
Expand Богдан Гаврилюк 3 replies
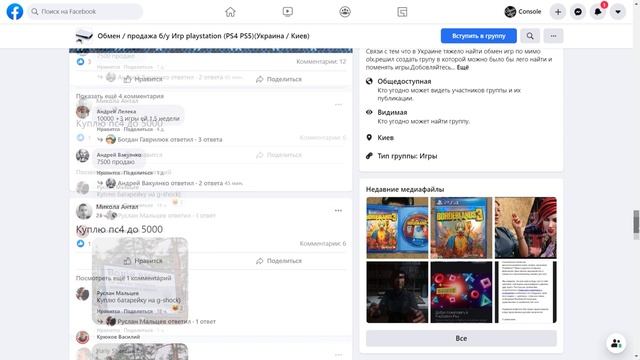click(170, 140)
